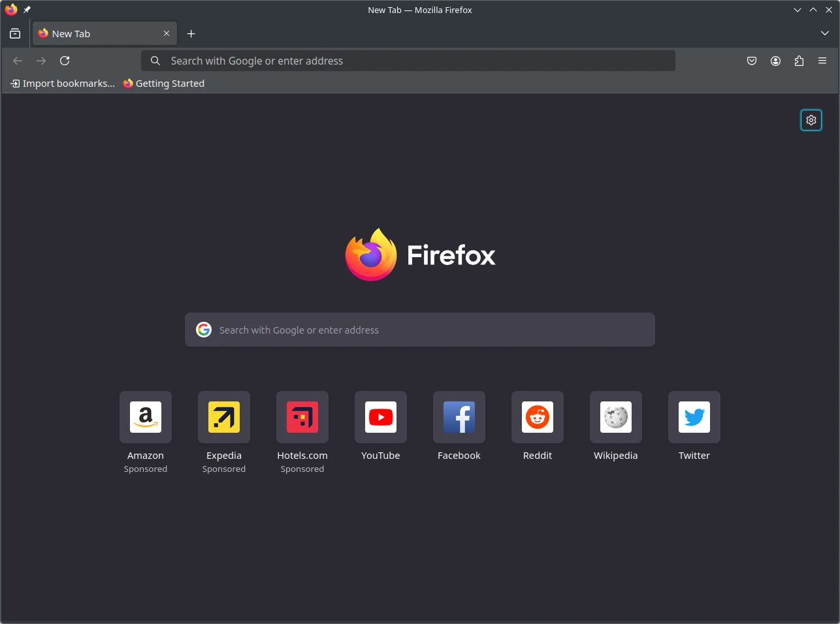Open the Firefox account menu
The width and height of the screenshot is (840, 624).
(x=775, y=61)
